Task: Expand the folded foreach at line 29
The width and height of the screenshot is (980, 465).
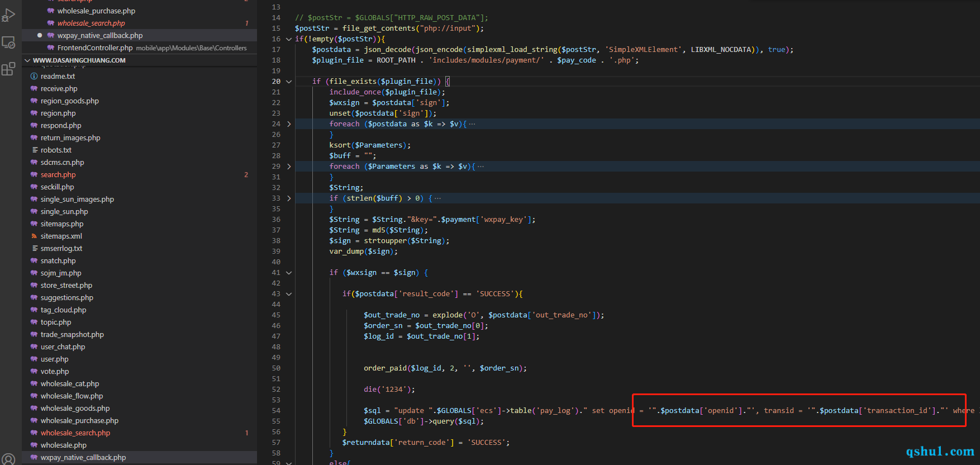Action: coord(289,167)
